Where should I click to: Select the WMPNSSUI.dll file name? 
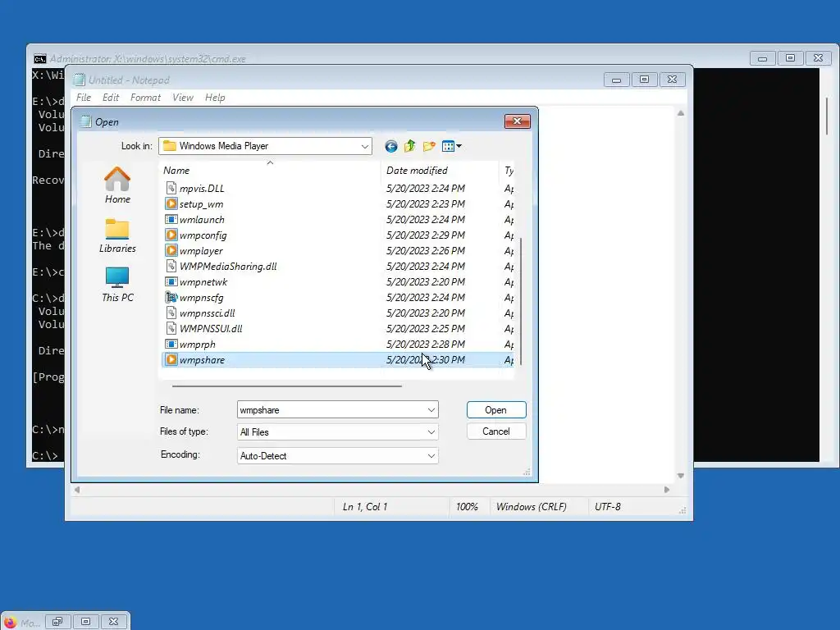coord(211,328)
